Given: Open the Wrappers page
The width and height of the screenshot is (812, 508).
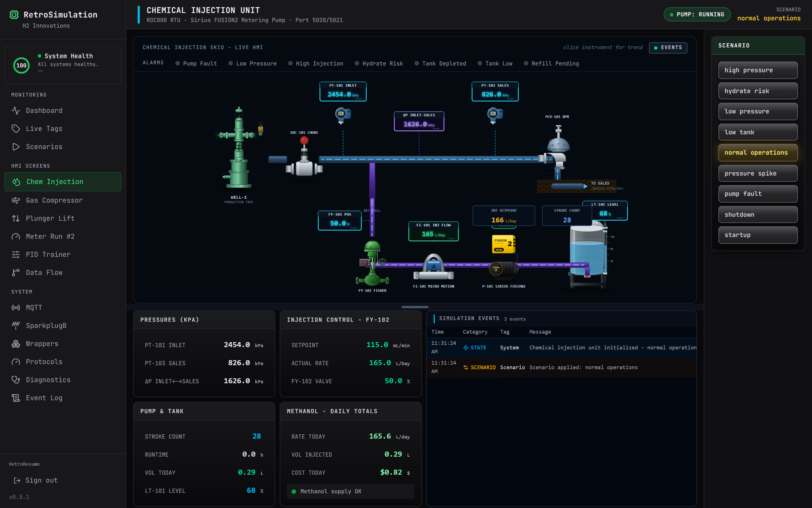Looking at the screenshot, I should click(x=63, y=344).
